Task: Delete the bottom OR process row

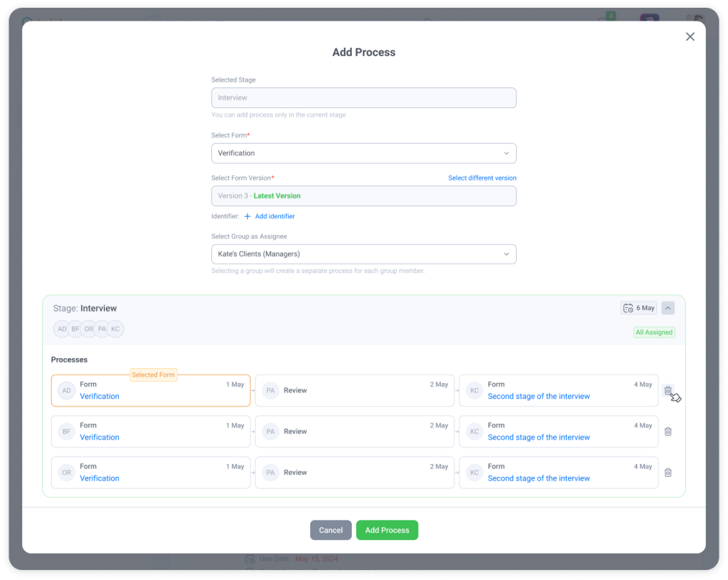Action: (x=668, y=472)
